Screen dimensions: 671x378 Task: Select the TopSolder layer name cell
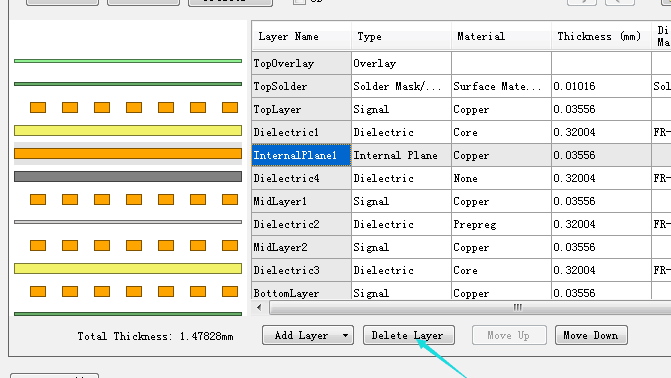pyautogui.click(x=301, y=86)
